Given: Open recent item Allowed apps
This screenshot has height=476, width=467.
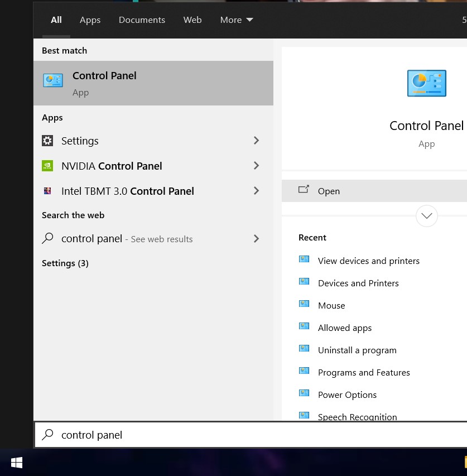Looking at the screenshot, I should click(x=345, y=328).
